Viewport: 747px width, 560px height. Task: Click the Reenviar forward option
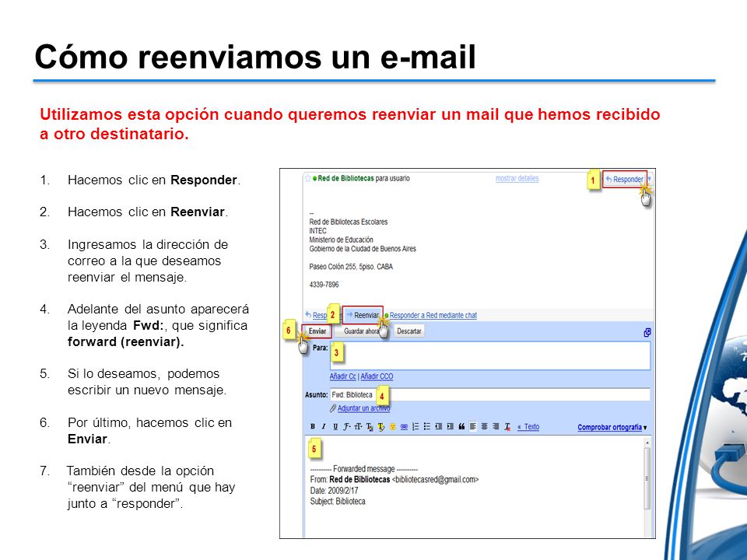pos(363,315)
